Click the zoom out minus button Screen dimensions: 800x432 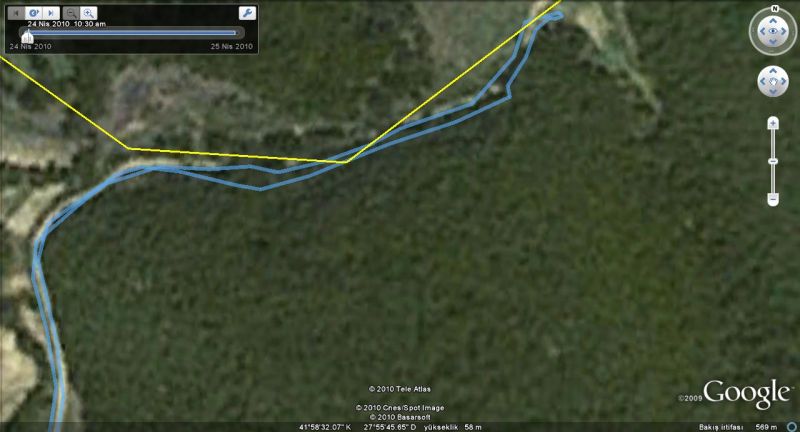(x=773, y=199)
